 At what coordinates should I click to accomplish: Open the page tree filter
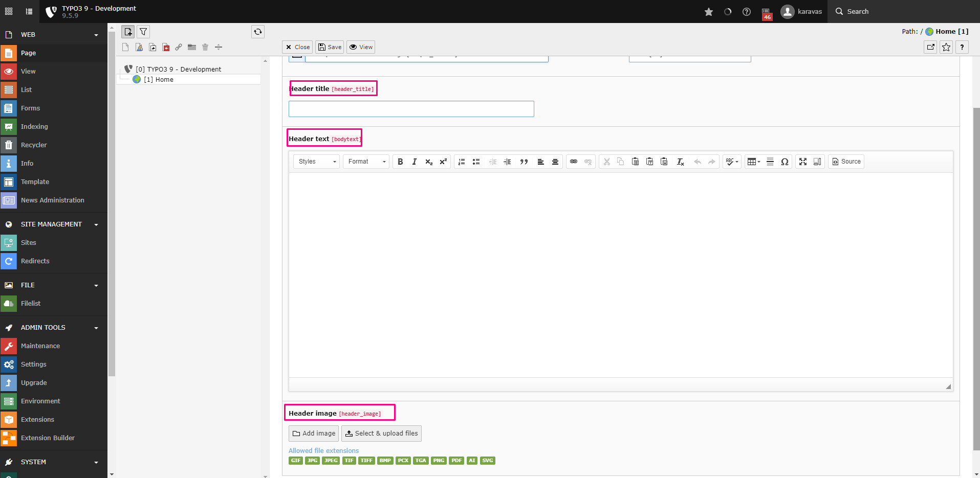coord(143,31)
